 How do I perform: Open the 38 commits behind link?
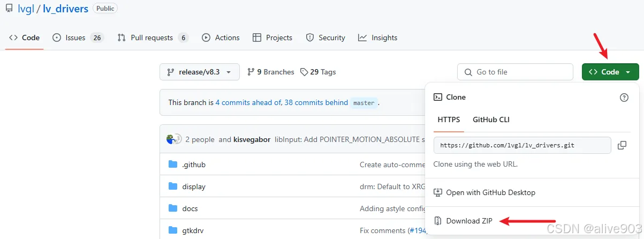pyautogui.click(x=316, y=102)
